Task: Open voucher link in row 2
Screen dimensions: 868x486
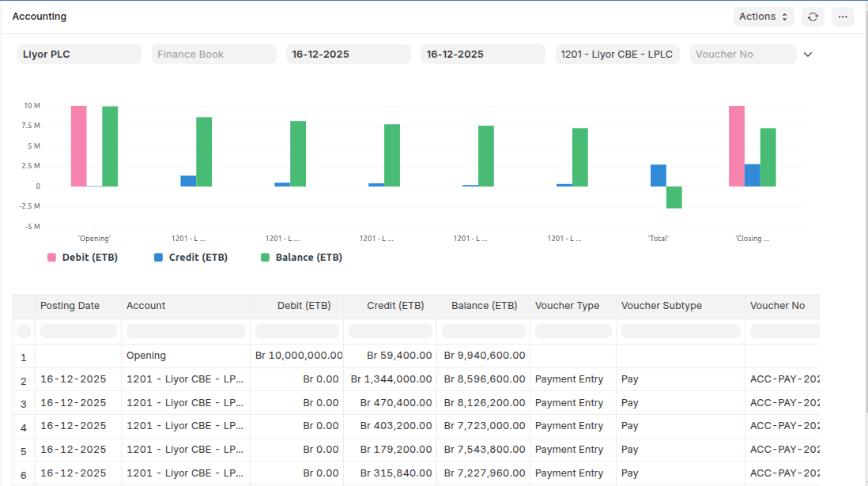Action: point(784,379)
